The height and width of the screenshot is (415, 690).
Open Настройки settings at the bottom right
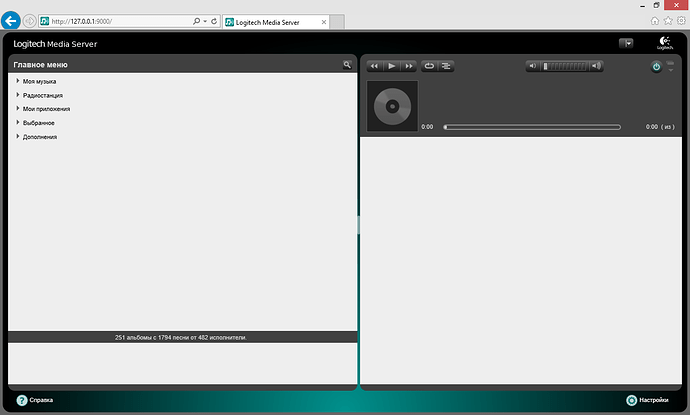(631, 400)
